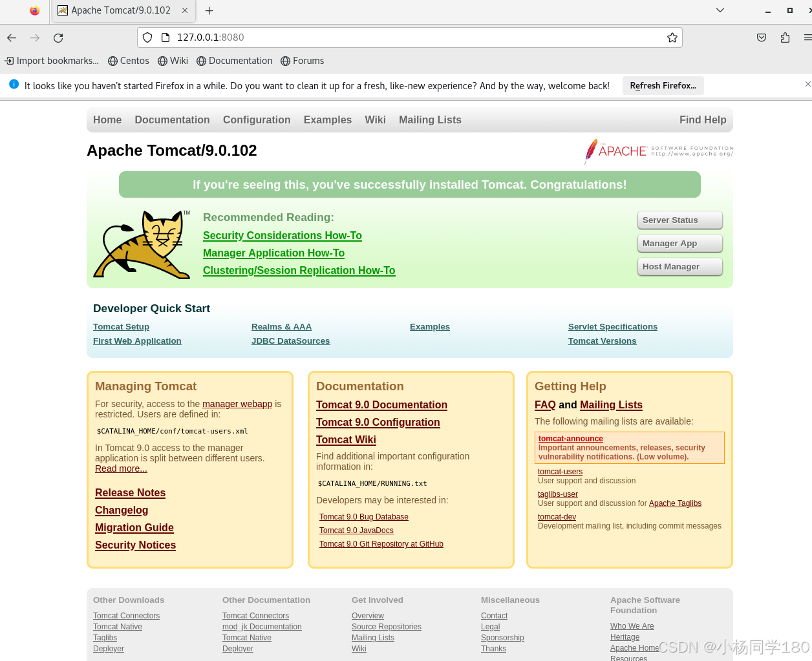This screenshot has width=812, height=661.
Task: Open the Release Notes link
Action: [130, 493]
